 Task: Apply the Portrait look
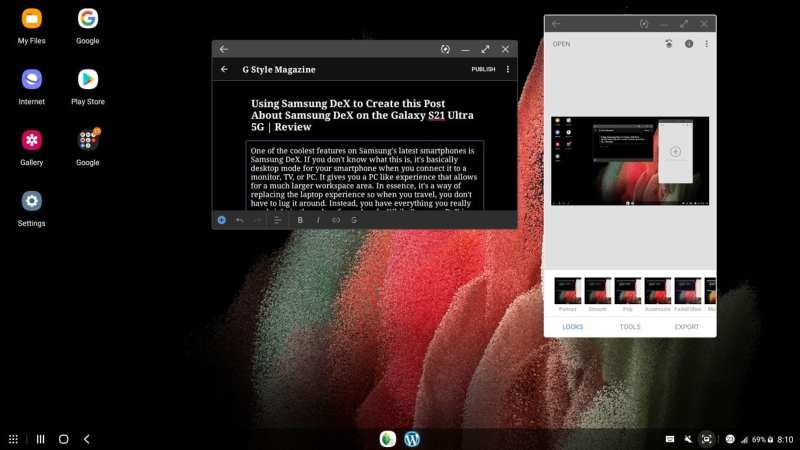click(x=567, y=295)
